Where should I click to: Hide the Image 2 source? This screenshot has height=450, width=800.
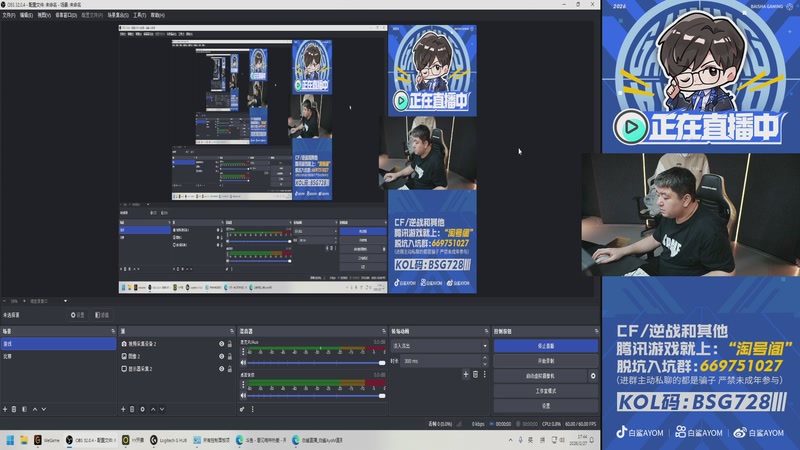(221, 356)
